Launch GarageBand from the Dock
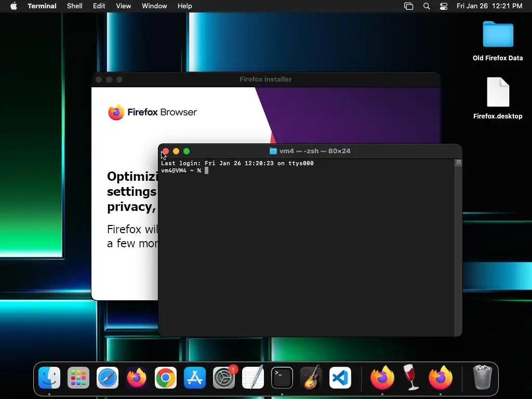This screenshot has width=532, height=399. coord(311,378)
